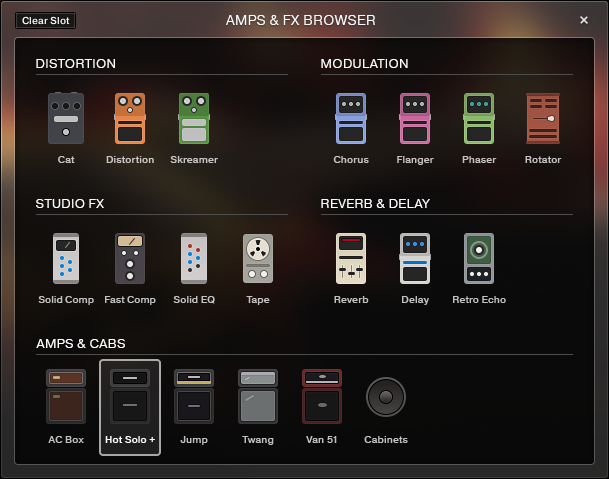The height and width of the screenshot is (479, 609).
Task: Select the Retro Echo effect
Action: coord(479,260)
